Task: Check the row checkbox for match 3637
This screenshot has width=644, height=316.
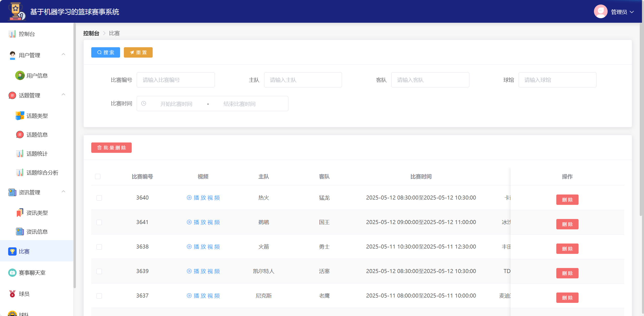Action: coord(99,296)
